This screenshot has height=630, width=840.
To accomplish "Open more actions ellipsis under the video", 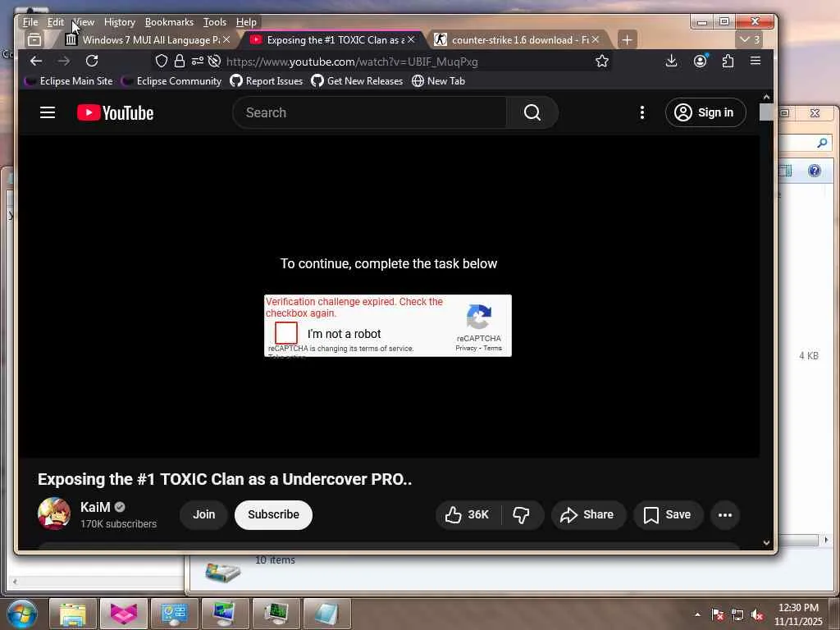I will click(725, 515).
